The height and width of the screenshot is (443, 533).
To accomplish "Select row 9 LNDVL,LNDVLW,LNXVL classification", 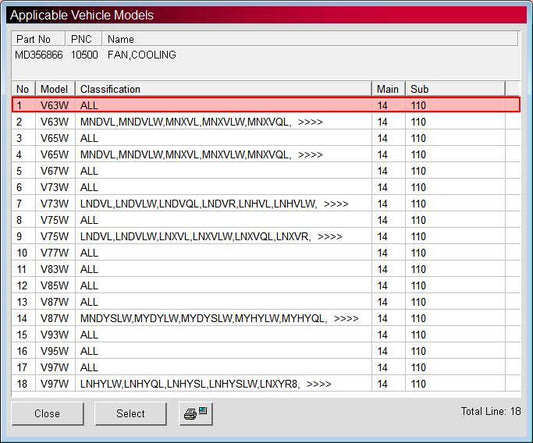I will click(x=195, y=236).
